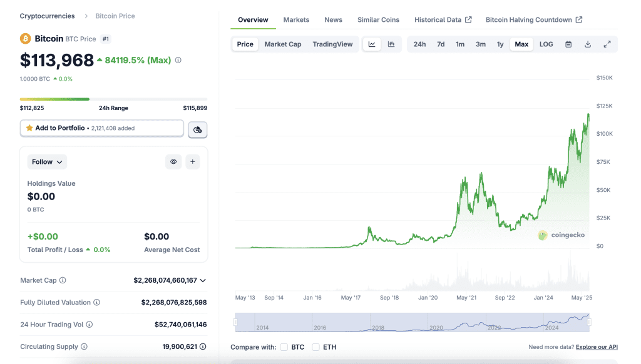Click the left handle of chart range navigator
Viewport: 641px width, 364px height.
[x=235, y=322]
